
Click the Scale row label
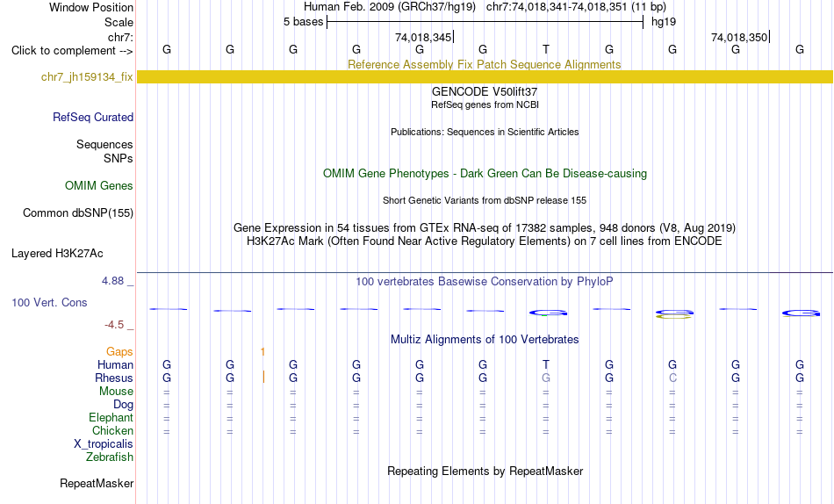click(x=119, y=22)
